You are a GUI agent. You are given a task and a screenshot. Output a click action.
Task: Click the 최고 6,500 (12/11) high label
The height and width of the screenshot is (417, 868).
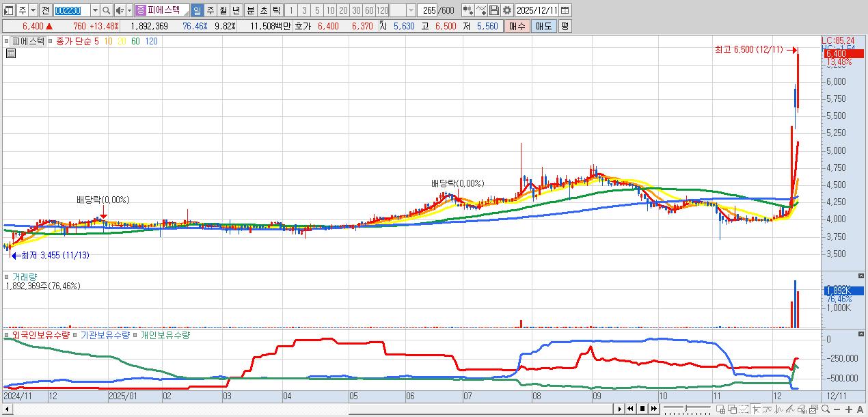(748, 50)
